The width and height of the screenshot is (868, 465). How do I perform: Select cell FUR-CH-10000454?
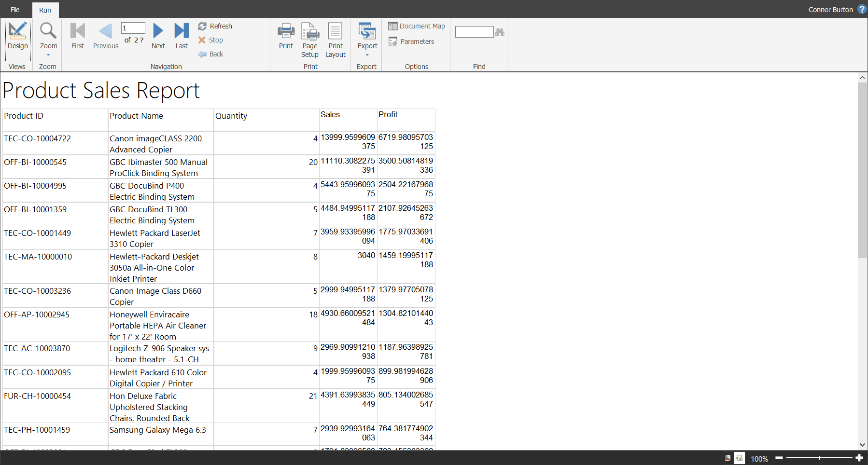[55, 406]
